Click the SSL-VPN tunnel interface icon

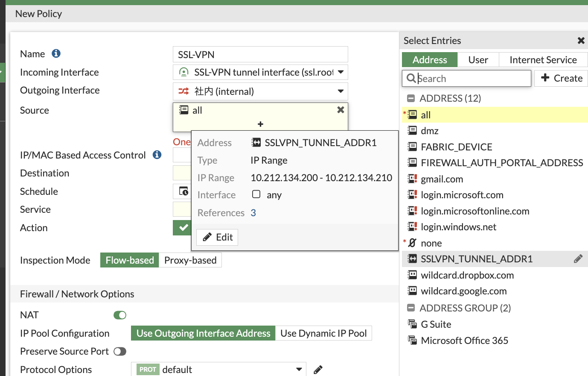pos(183,72)
